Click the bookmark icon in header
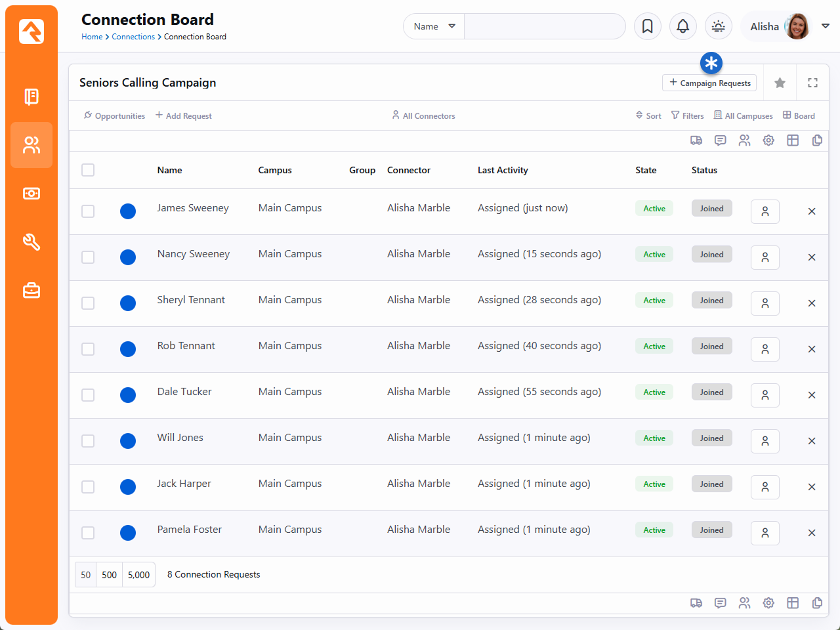 (647, 26)
